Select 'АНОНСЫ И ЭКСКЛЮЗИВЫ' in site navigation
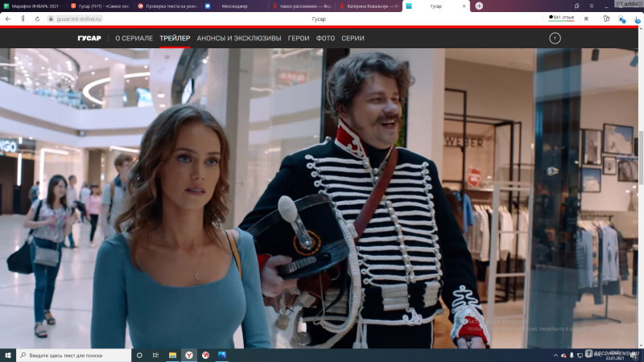This screenshot has width=644, height=362. coord(239,38)
